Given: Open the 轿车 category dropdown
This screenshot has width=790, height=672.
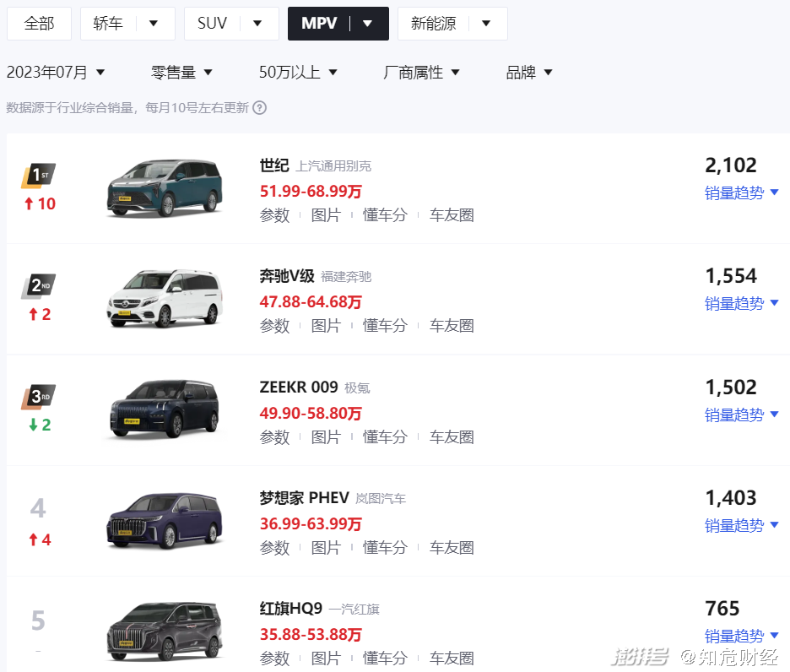Looking at the screenshot, I should tap(127, 24).
